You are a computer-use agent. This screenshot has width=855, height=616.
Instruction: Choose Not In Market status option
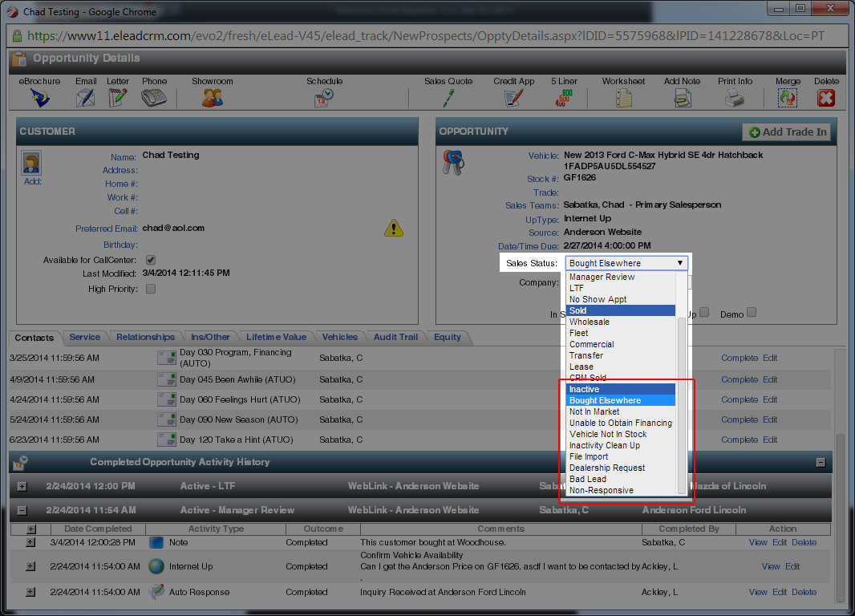[621, 411]
